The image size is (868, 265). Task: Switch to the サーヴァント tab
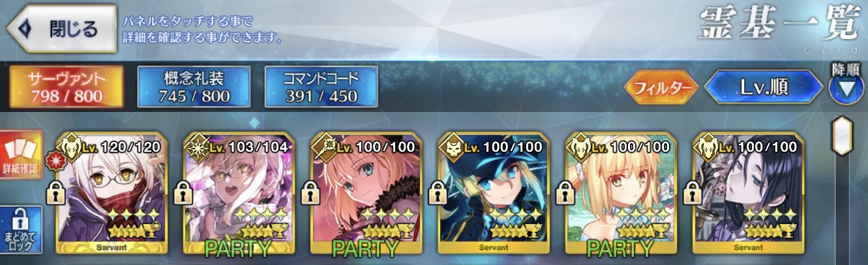tap(66, 87)
